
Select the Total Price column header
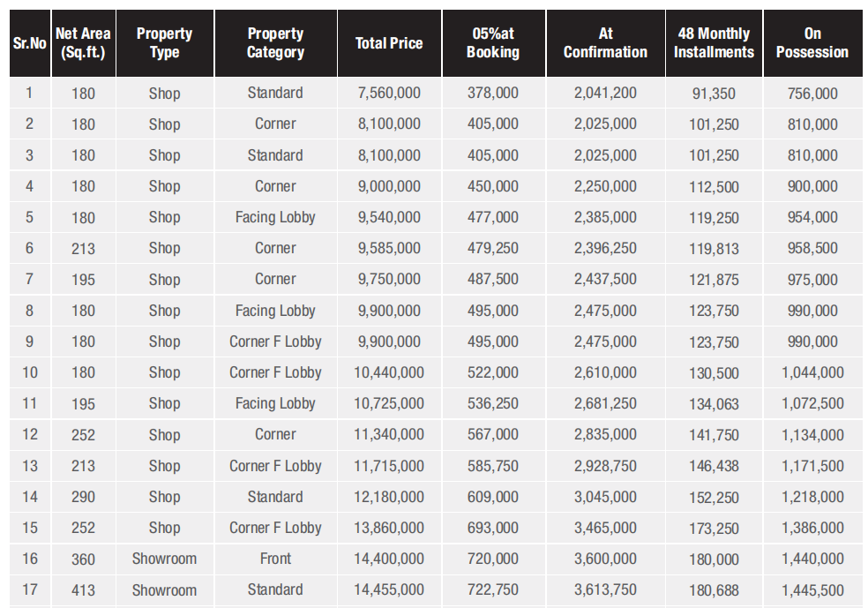coord(389,43)
